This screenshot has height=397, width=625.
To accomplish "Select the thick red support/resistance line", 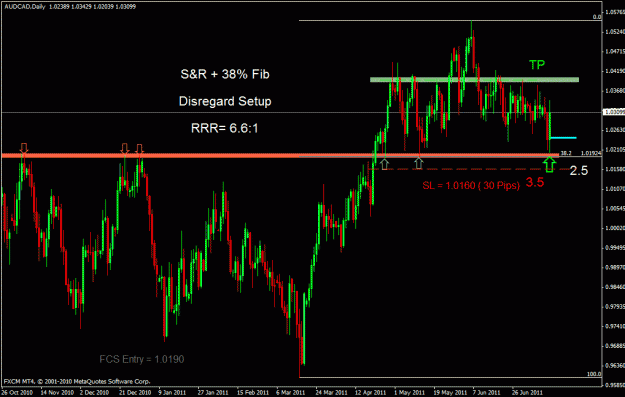I will click(280, 155).
